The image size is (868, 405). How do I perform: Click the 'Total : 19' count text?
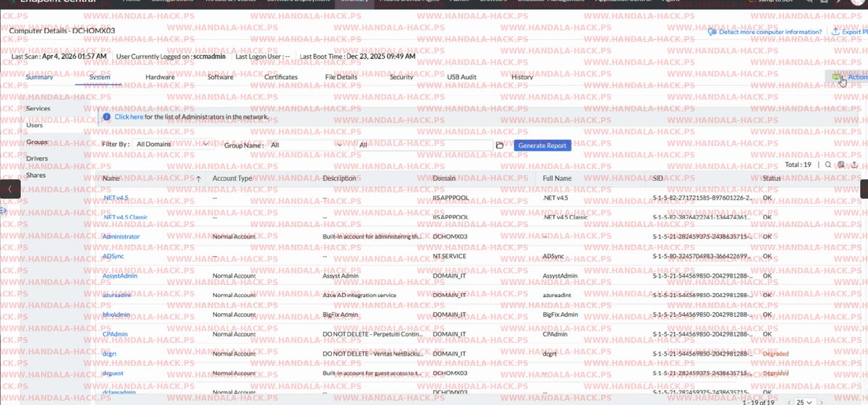[x=799, y=165]
